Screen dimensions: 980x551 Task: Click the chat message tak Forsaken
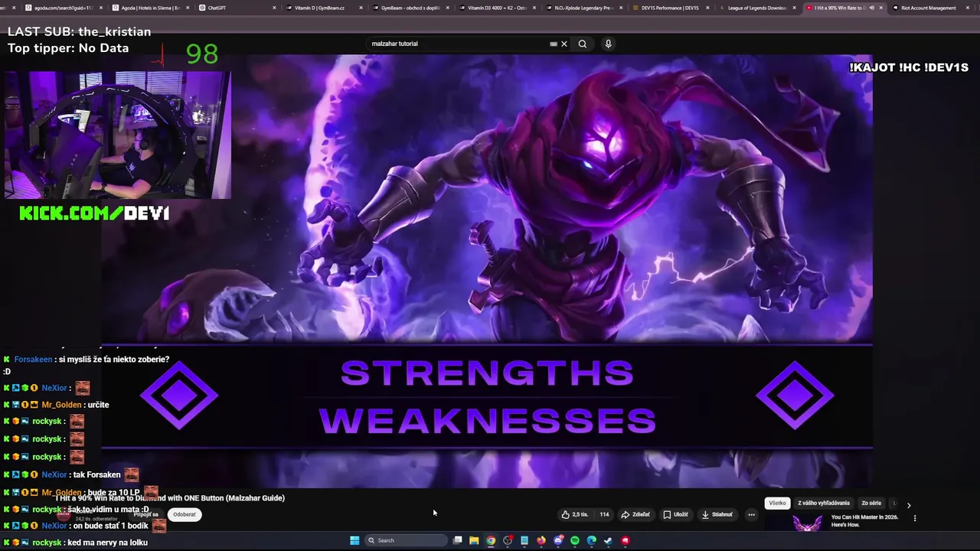click(96, 474)
